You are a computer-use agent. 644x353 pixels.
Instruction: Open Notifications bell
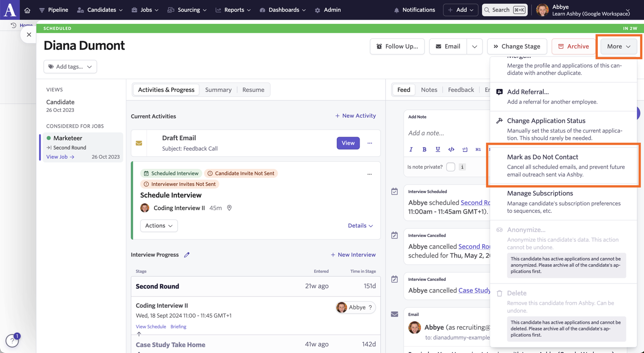tap(414, 10)
